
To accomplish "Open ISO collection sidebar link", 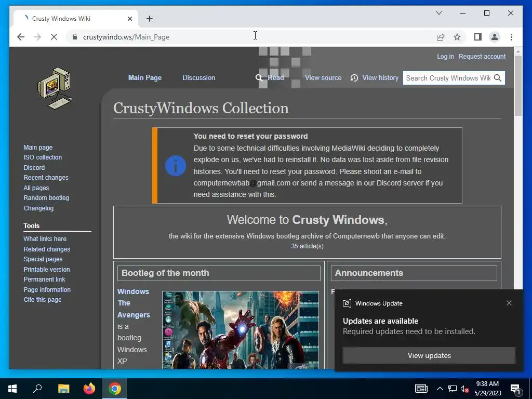I will [43, 157].
